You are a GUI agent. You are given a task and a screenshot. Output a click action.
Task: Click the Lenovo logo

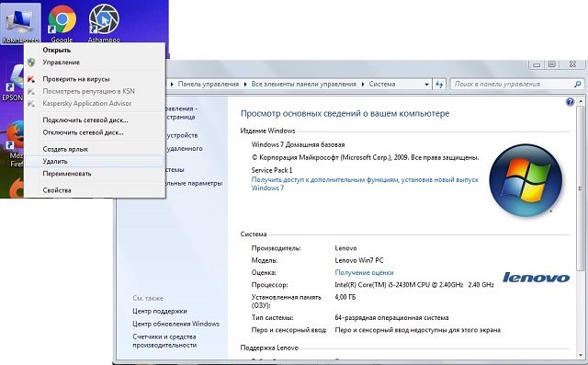pos(536,278)
